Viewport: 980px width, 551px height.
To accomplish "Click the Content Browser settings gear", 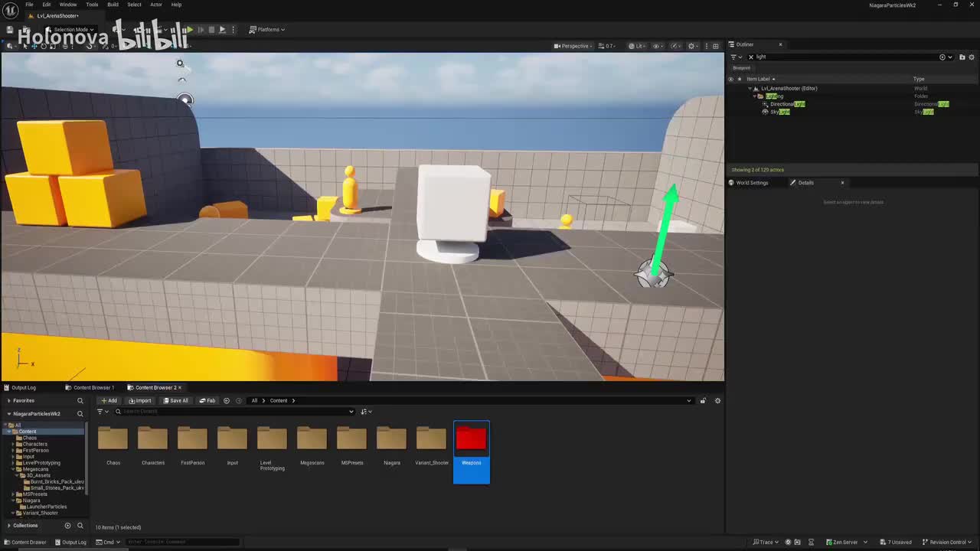I will click(x=717, y=400).
